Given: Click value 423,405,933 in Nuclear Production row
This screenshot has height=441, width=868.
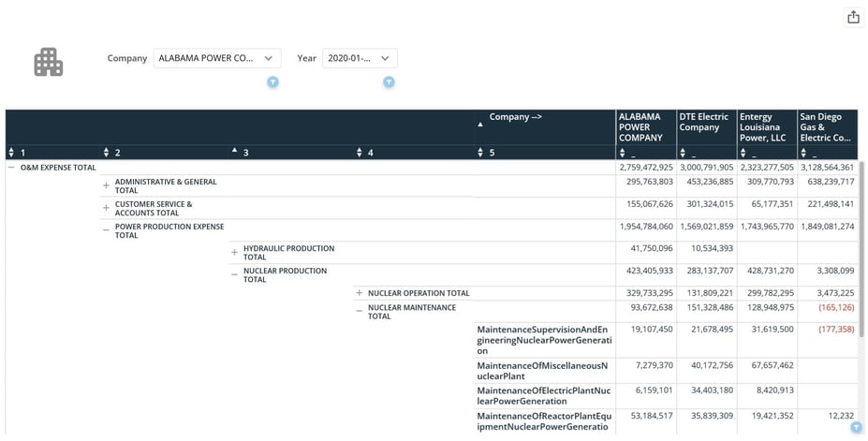Looking at the screenshot, I should 652,271.
